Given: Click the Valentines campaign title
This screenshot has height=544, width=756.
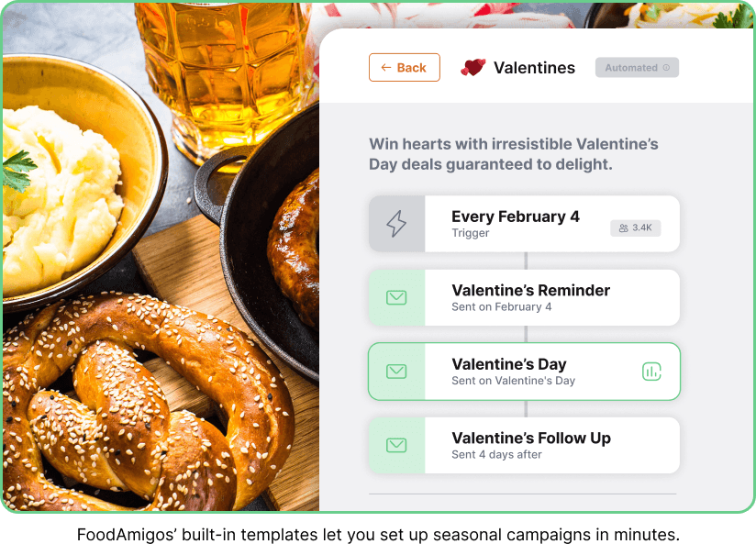Looking at the screenshot, I should pos(534,68).
